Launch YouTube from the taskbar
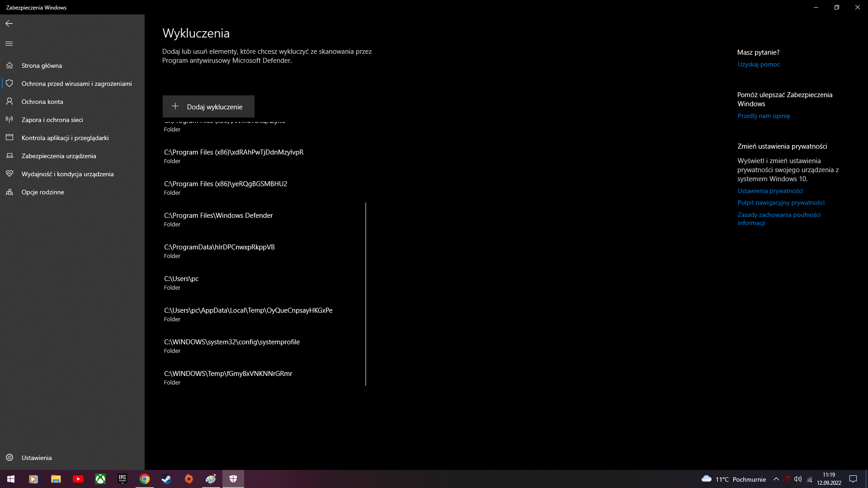Image resolution: width=868 pixels, height=488 pixels. 78,479
